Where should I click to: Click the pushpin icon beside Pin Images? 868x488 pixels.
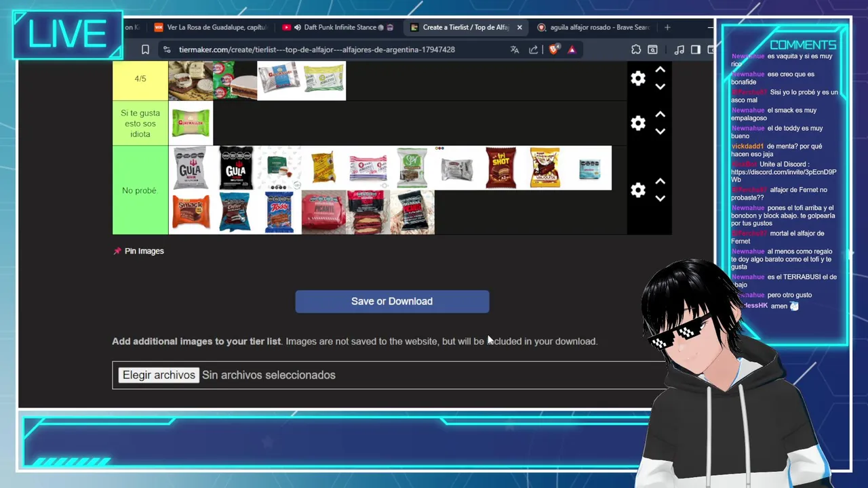(117, 251)
